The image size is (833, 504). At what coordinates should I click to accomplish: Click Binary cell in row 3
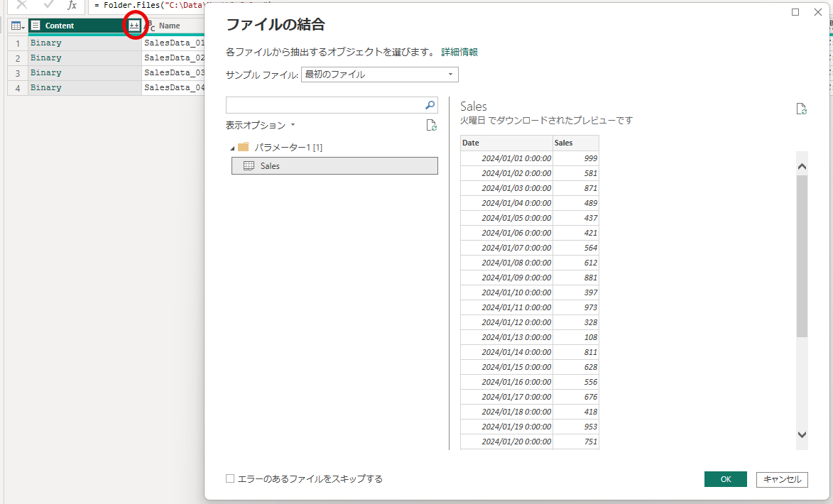[x=85, y=72]
